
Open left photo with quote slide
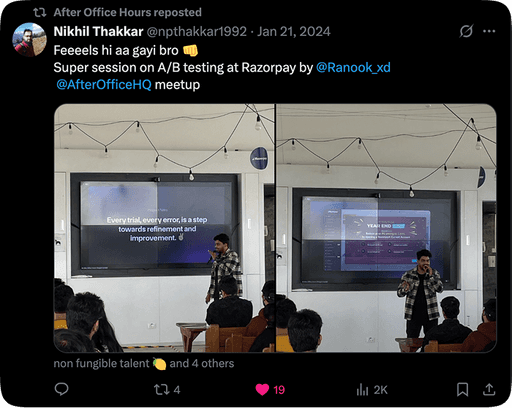(x=164, y=228)
